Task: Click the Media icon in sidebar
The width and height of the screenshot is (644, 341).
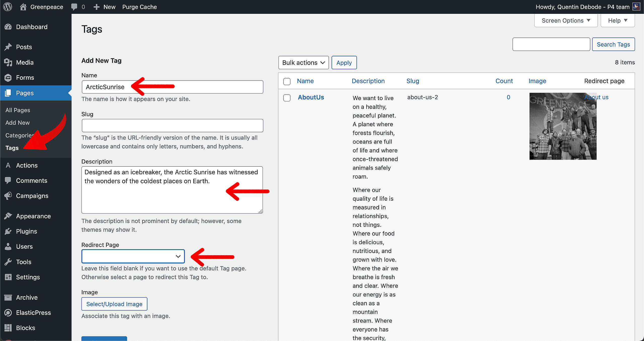Action: [8, 62]
